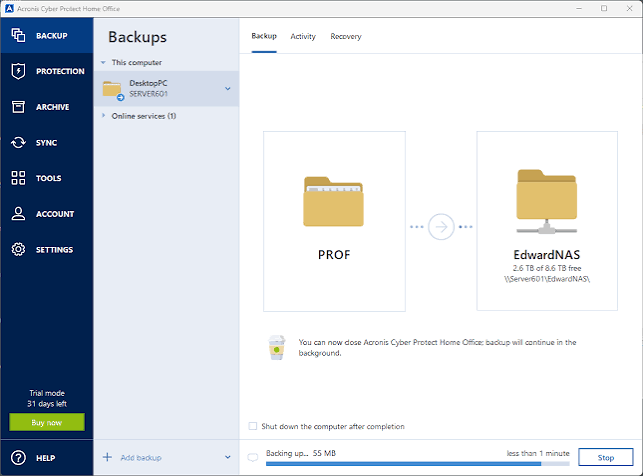
Task: Click the backup progress bar
Action: pyautogui.click(x=417, y=464)
